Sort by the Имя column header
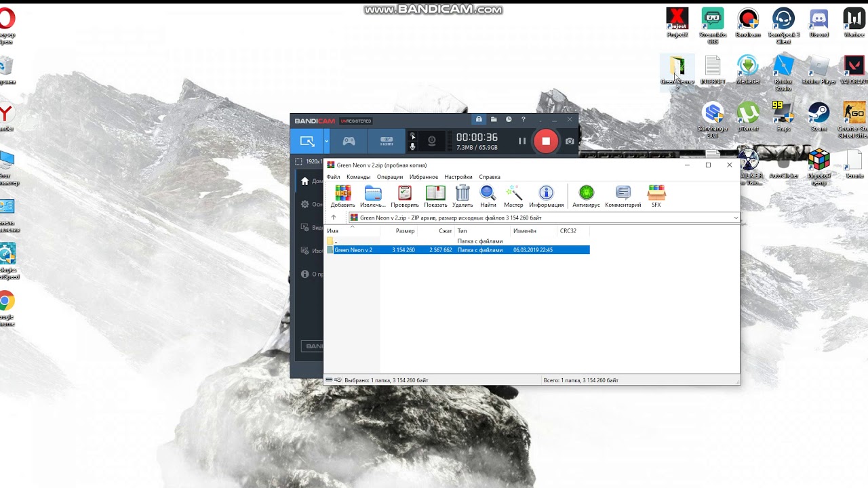868x488 pixels. tap(353, 231)
